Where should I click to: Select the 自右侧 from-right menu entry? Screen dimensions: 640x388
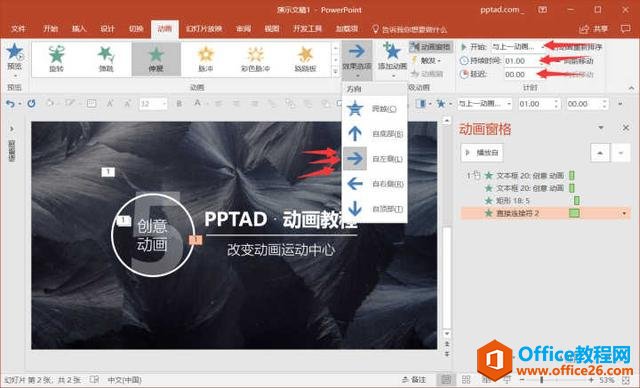click(374, 184)
